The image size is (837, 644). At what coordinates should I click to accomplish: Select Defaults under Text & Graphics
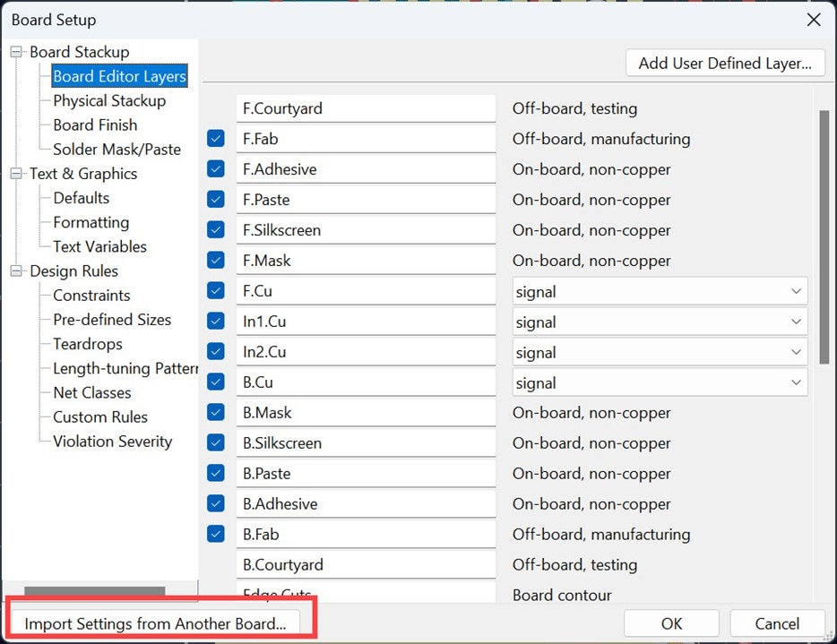click(x=82, y=198)
